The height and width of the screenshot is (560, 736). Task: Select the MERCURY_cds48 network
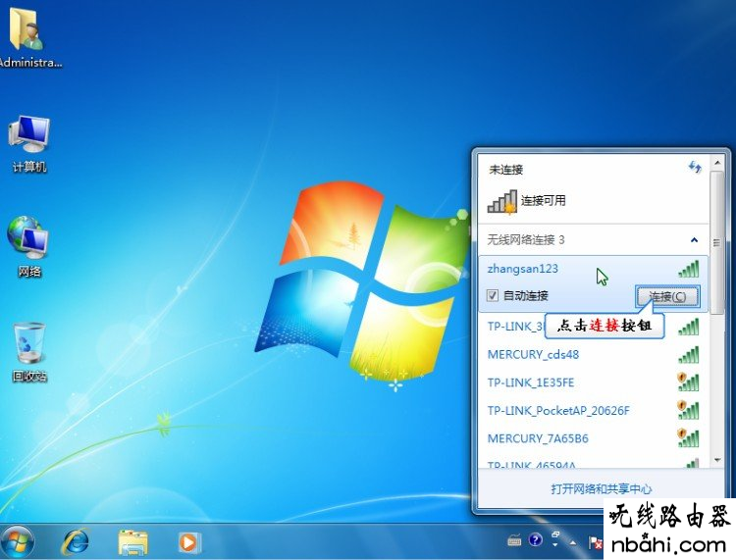[x=594, y=355]
